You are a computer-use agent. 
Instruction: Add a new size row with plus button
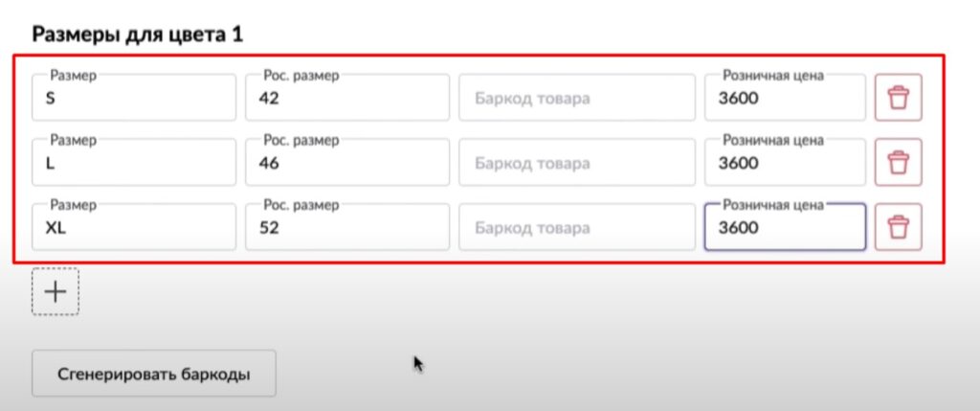pos(55,291)
